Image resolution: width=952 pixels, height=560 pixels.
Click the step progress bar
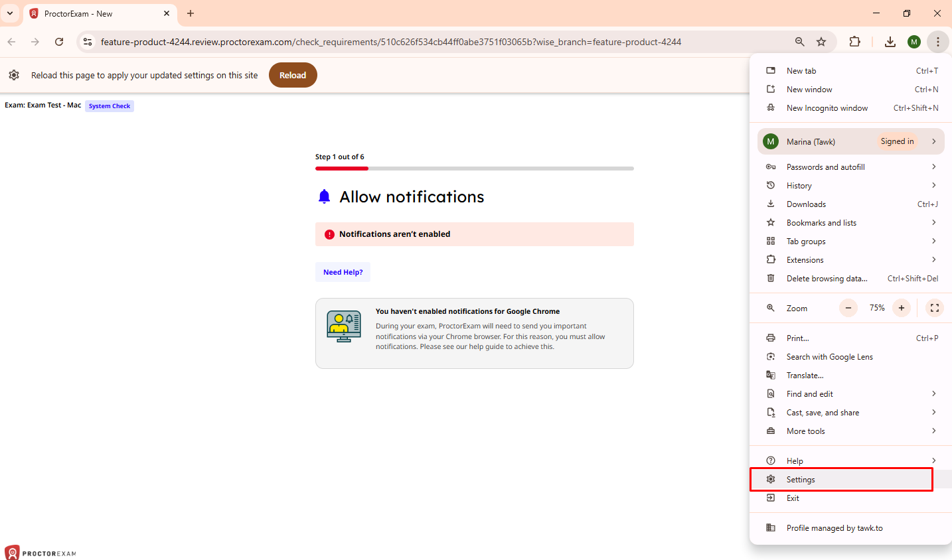(x=475, y=169)
